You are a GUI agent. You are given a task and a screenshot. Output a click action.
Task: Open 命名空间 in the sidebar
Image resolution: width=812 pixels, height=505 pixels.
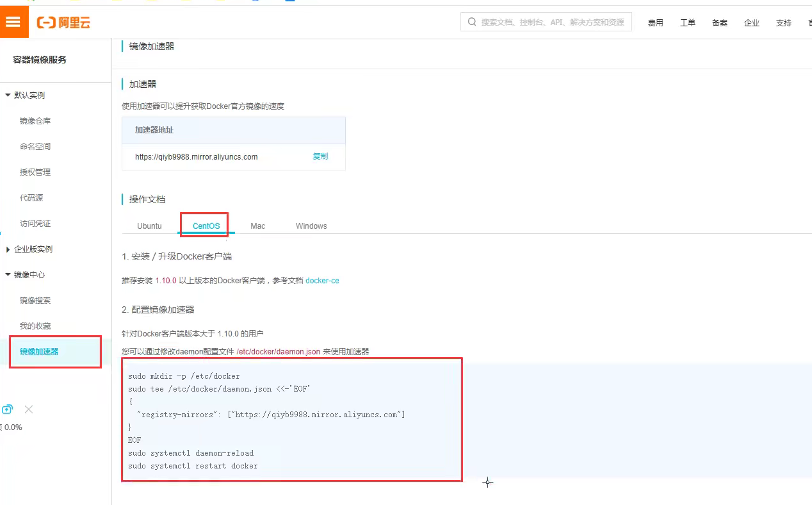click(x=35, y=146)
